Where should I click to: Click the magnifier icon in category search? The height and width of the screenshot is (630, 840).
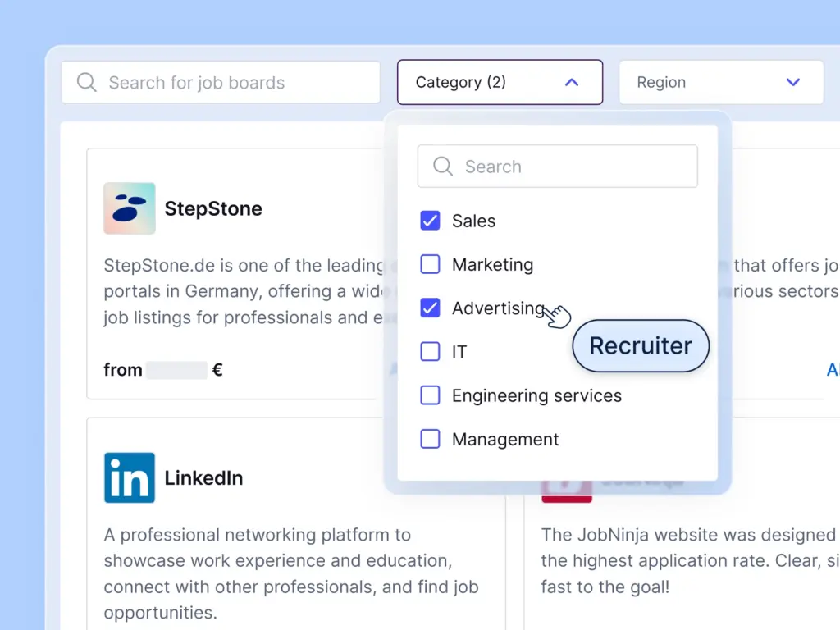pyautogui.click(x=443, y=167)
